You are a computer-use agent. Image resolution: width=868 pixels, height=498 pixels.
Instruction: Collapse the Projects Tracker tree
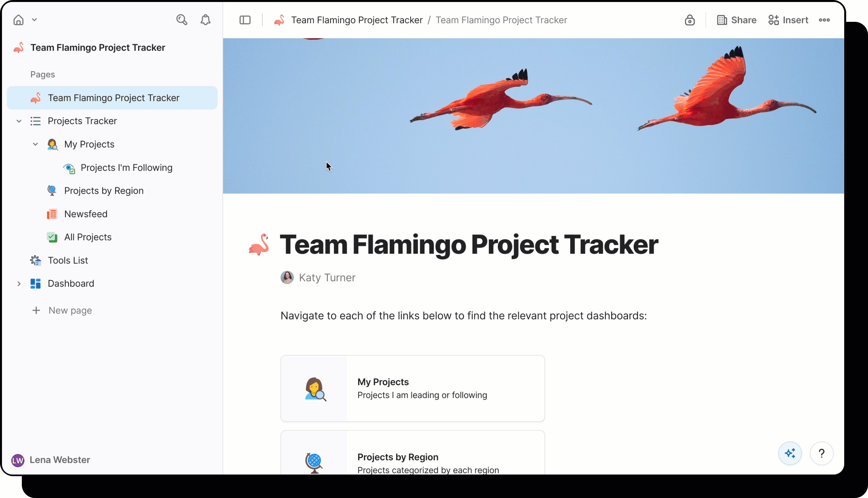(x=19, y=121)
